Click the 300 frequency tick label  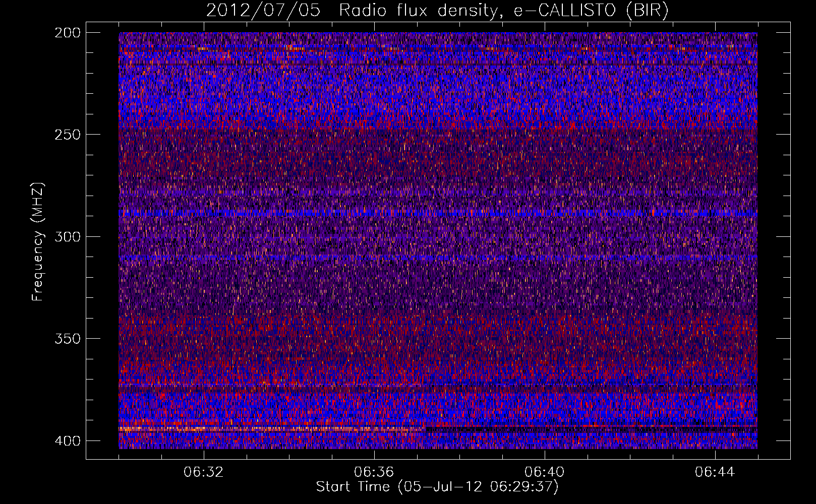[67, 236]
